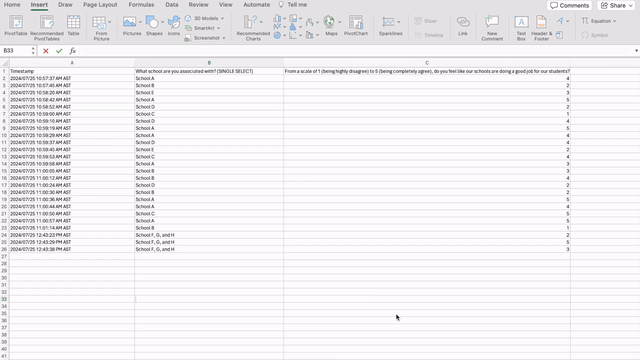Image resolution: width=640 pixels, height=360 pixels.
Task: Add a New Comment
Action: 492,28
